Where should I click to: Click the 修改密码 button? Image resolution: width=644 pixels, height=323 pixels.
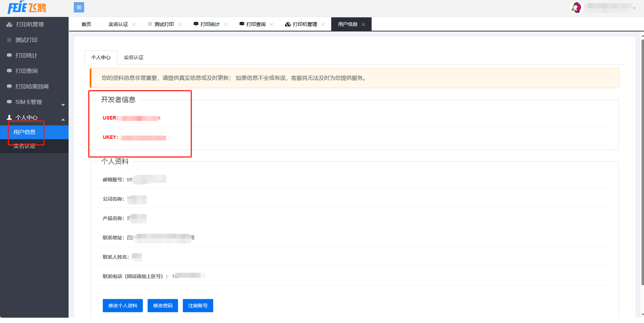pos(163,305)
